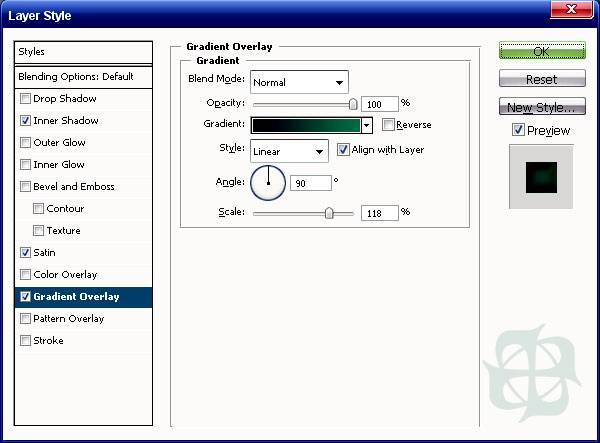Disable the Satin checkbox
The height and width of the screenshot is (443, 600).
25,252
